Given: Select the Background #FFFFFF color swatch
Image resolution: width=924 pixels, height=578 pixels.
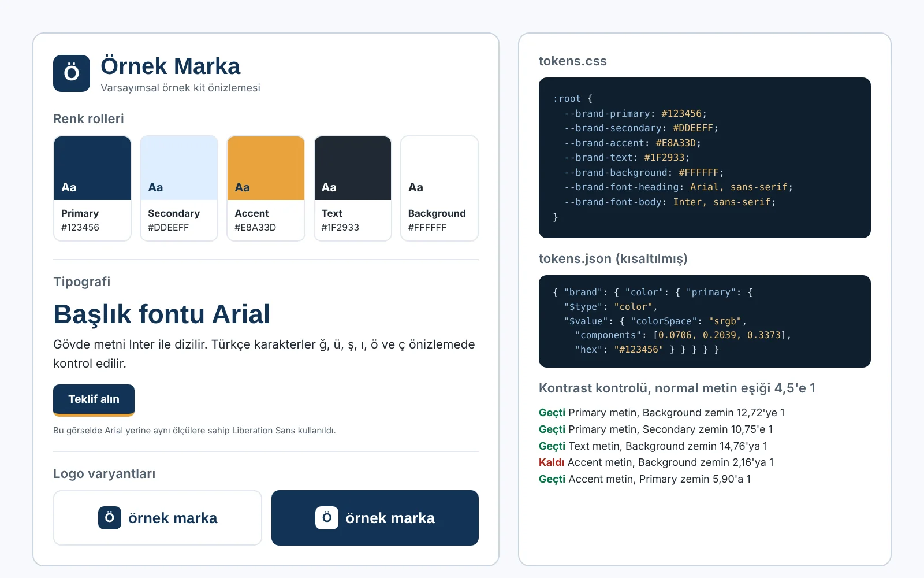Looking at the screenshot, I should pyautogui.click(x=439, y=188).
